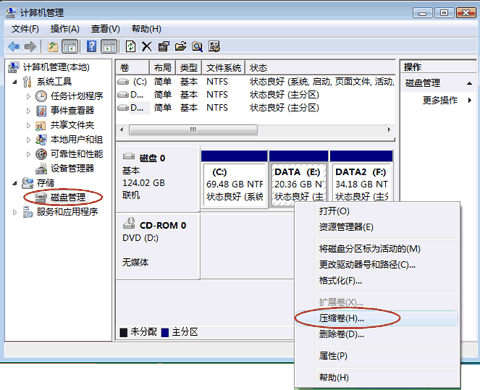Screen dimensions: 480x390
Task: Choose 帮助(H) at context menu bottom
Action: pyautogui.click(x=377, y=378)
